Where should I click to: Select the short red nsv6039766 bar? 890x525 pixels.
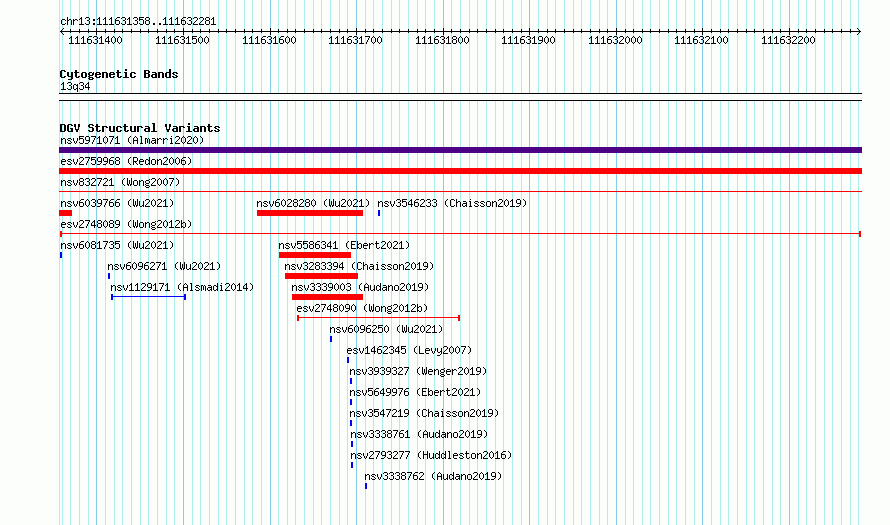pos(65,213)
